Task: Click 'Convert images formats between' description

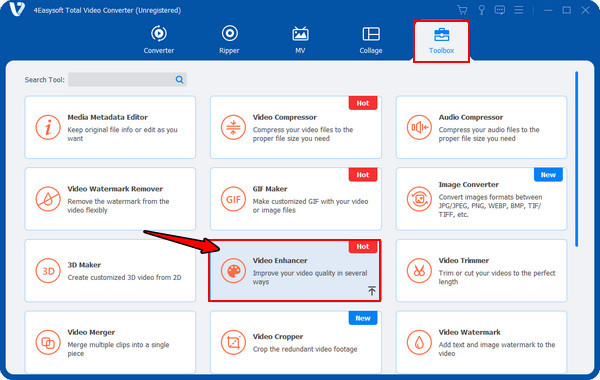Action: click(x=490, y=205)
